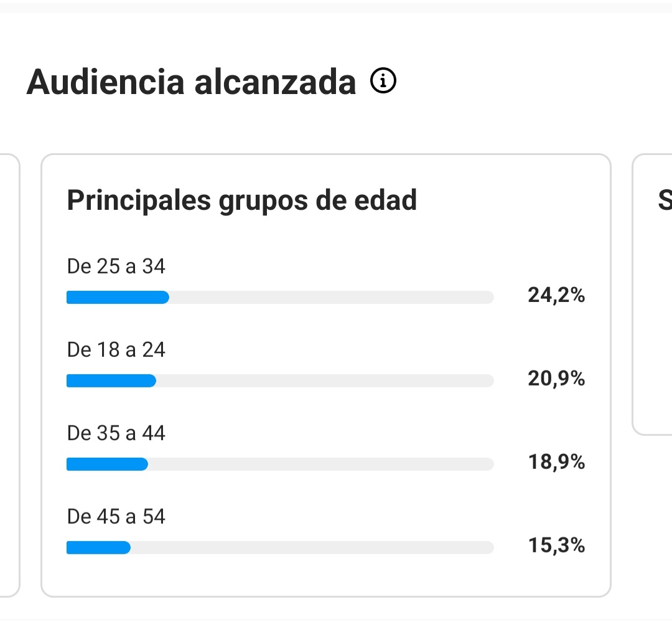The height and width of the screenshot is (642, 672).
Task: Click the De 18 a 24 label
Action: click(x=116, y=350)
